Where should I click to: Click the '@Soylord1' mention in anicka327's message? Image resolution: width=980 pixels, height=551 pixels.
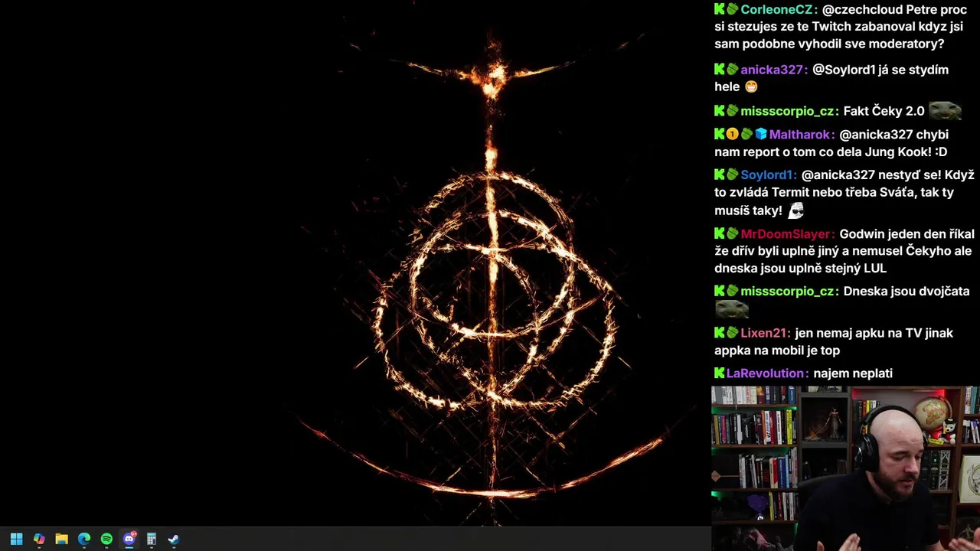point(844,70)
